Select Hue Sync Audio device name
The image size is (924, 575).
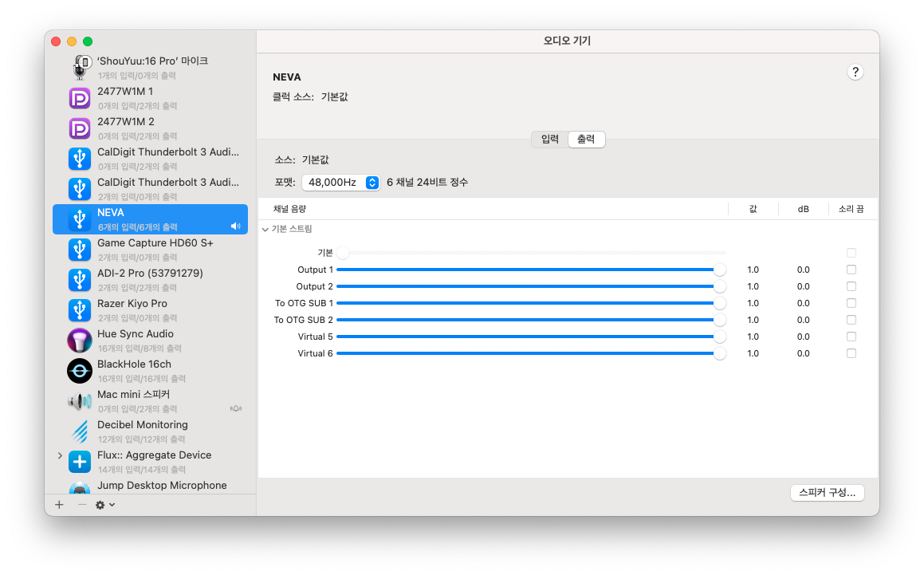[136, 334]
